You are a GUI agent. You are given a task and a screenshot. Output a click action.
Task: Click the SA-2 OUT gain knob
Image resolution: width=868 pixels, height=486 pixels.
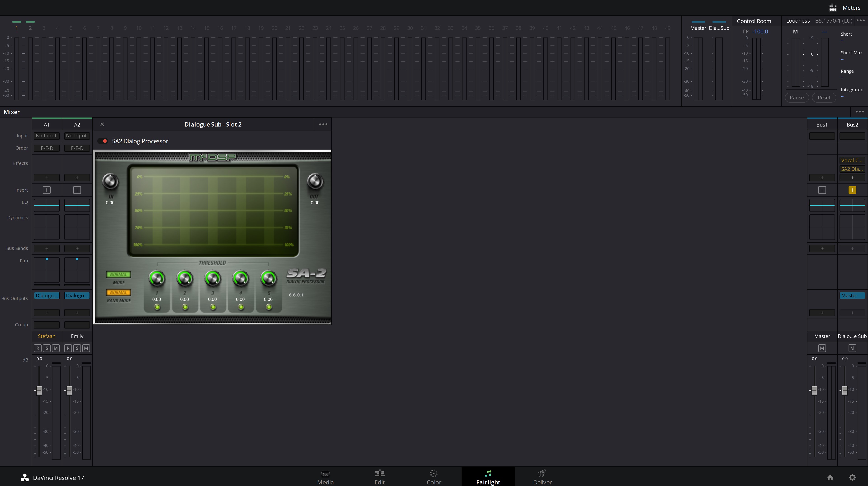pos(315,181)
